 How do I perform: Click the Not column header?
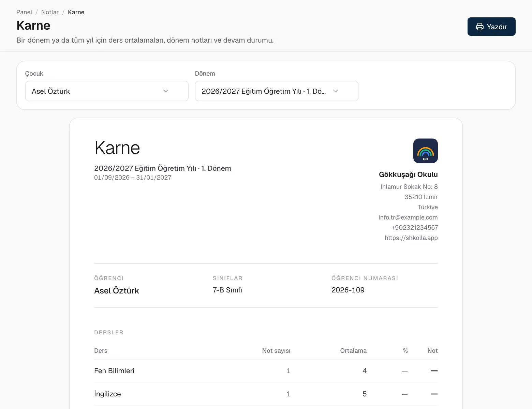(x=432, y=351)
